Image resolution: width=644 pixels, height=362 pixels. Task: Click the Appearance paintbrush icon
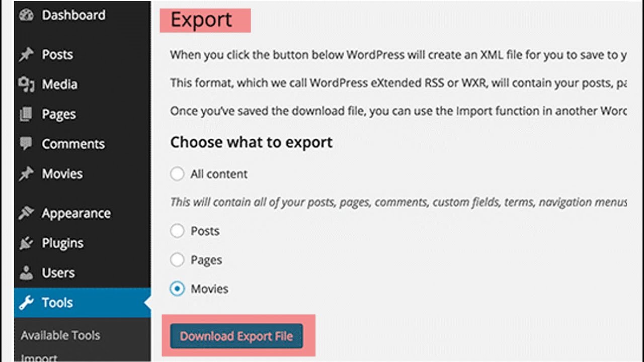26,213
